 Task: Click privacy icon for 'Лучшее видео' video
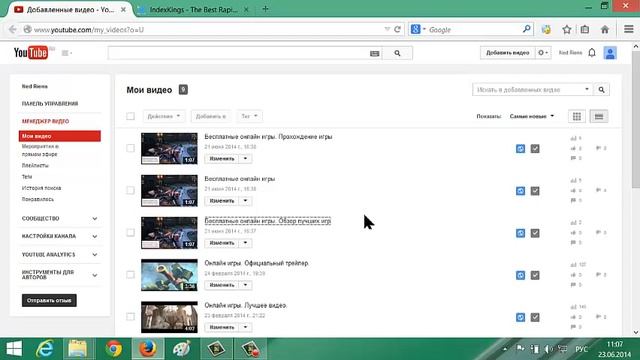(520, 318)
